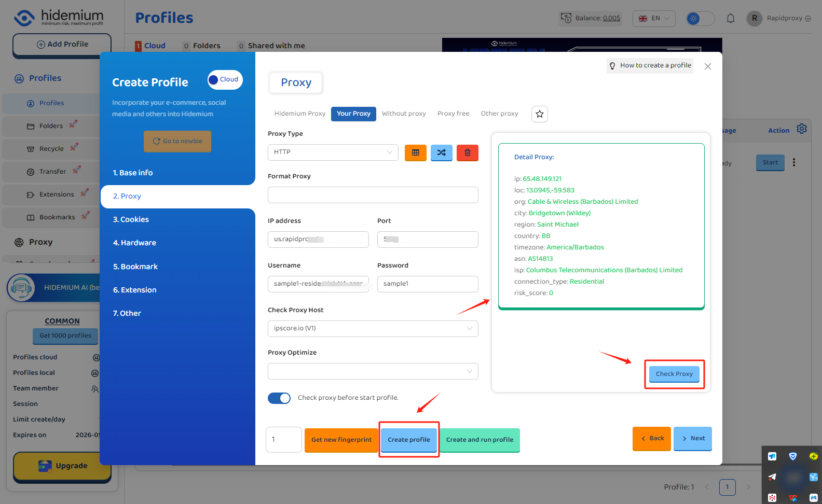Image resolution: width=822 pixels, height=504 pixels.
Task: Click the blue network nodes tray icon
Action: point(813,477)
